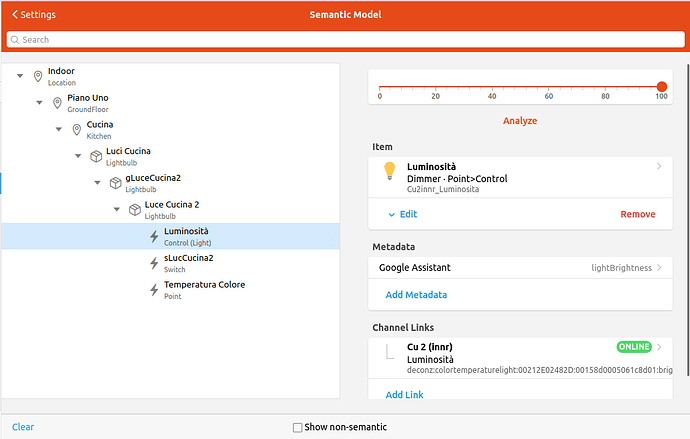Enable the Show non-semantic checkbox
Screen dimensions: 690x439
pos(297,427)
